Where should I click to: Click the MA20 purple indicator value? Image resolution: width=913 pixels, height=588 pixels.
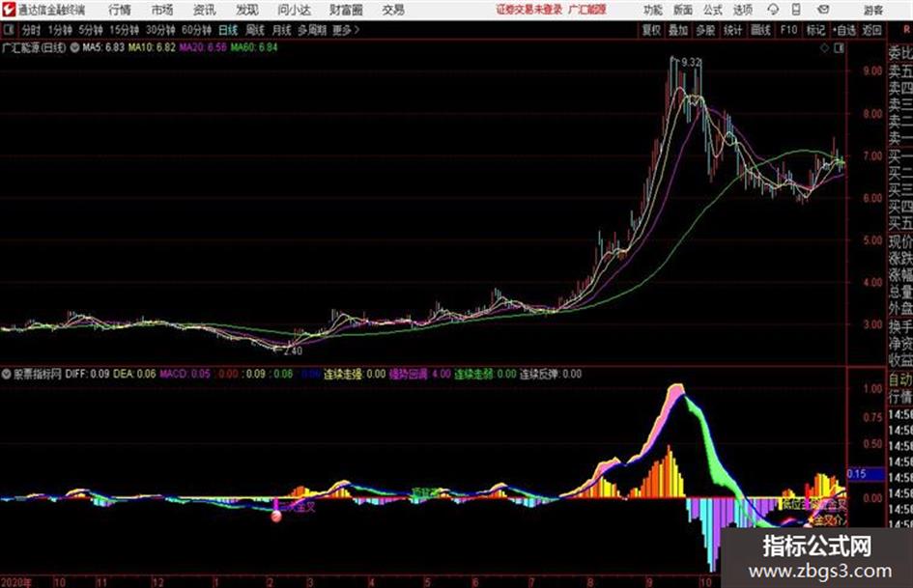(203, 47)
